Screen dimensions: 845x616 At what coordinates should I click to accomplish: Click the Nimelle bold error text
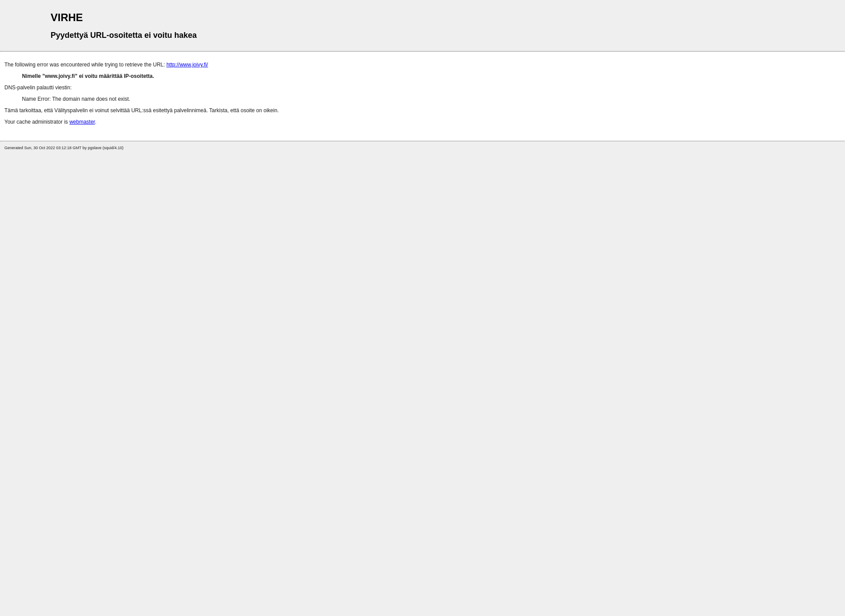(88, 76)
